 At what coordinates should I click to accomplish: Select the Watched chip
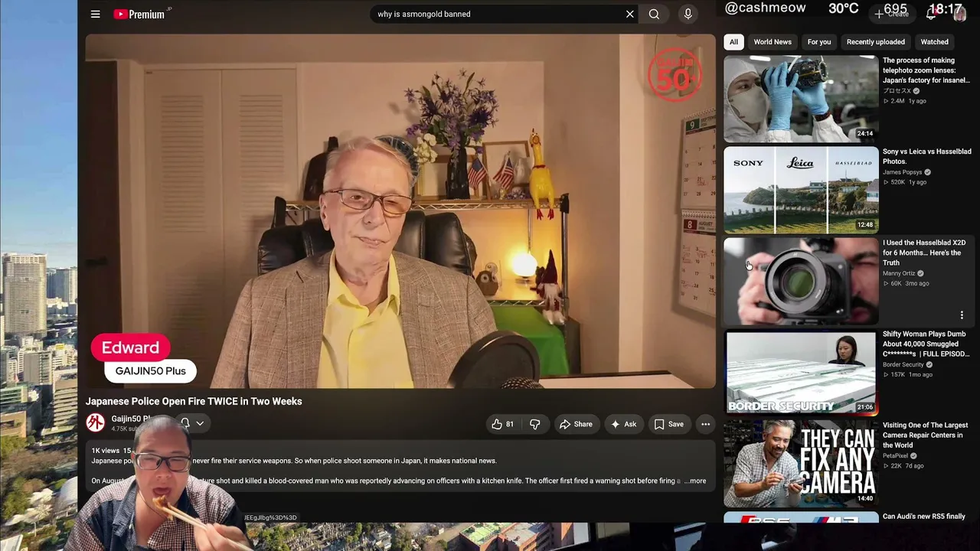[x=934, y=42]
